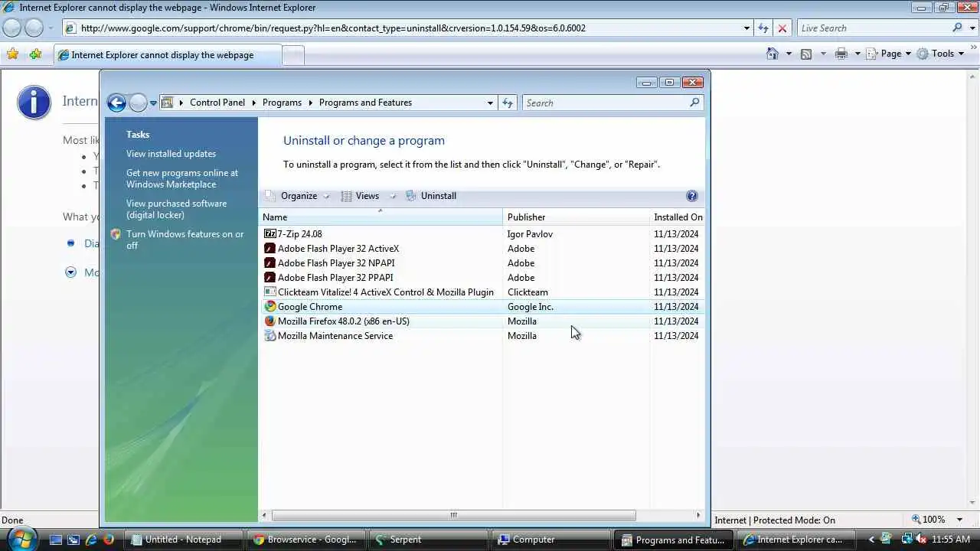Click the back arrow in Programs and Features

[x=116, y=103]
